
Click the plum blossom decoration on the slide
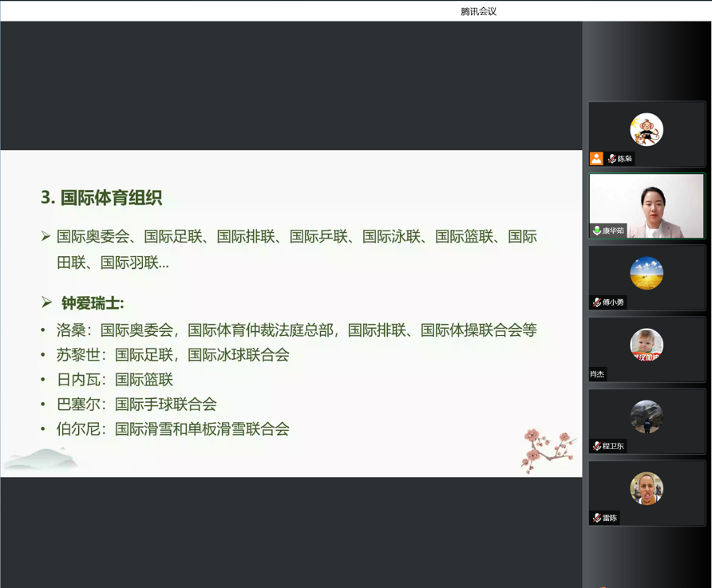(x=548, y=448)
